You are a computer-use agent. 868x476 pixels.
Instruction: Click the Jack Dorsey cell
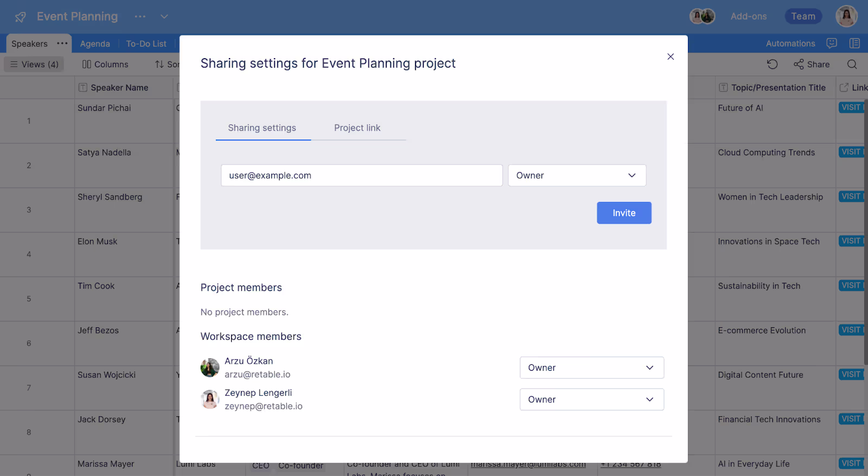[124, 433]
